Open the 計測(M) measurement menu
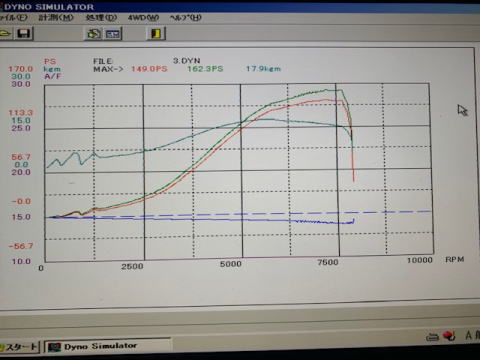This screenshot has width=480, height=360. pyautogui.click(x=56, y=17)
